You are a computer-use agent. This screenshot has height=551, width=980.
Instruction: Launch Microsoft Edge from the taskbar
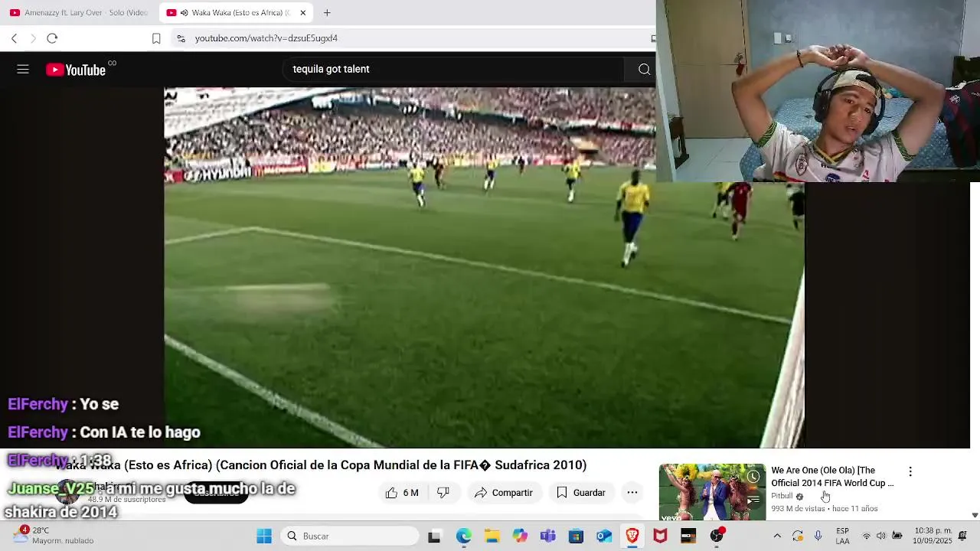coord(464,536)
